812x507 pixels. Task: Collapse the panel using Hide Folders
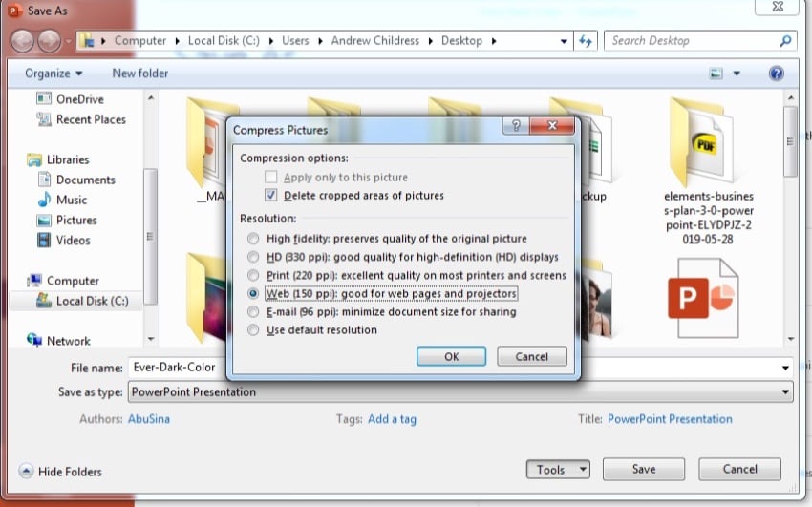pos(59,471)
